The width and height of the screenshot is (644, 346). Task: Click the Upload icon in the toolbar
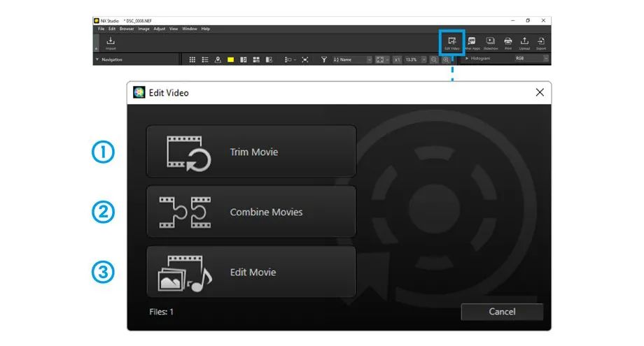tap(524, 43)
